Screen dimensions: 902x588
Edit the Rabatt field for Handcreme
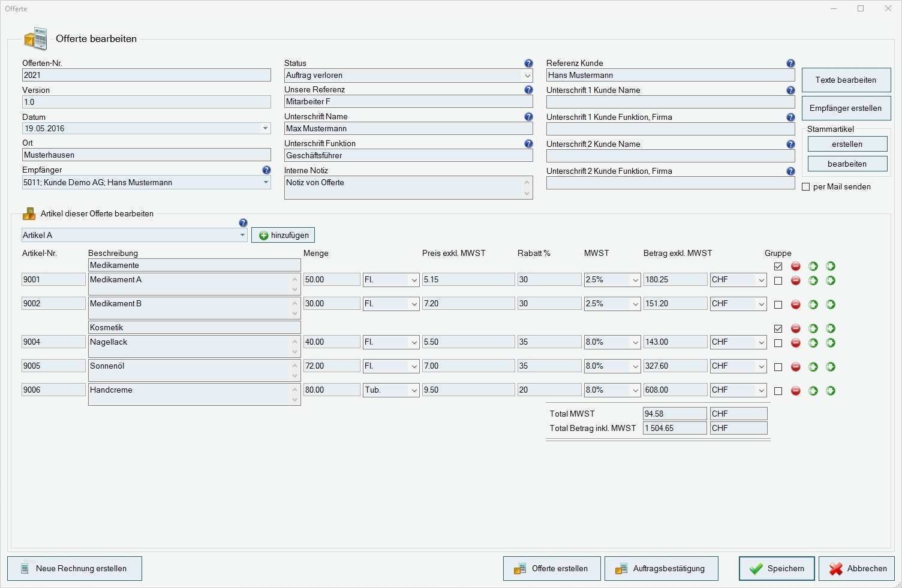pos(549,390)
